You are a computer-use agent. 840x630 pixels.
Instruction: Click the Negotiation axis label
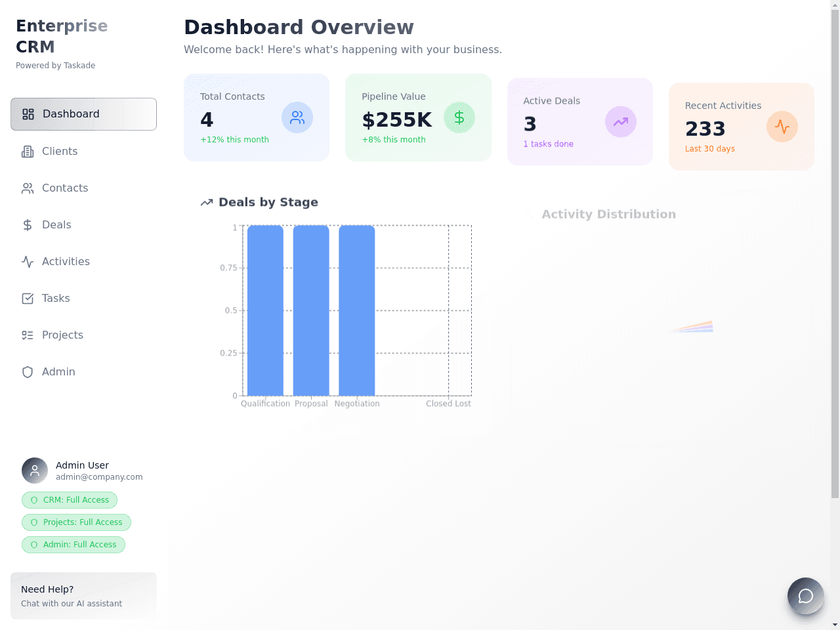(357, 404)
